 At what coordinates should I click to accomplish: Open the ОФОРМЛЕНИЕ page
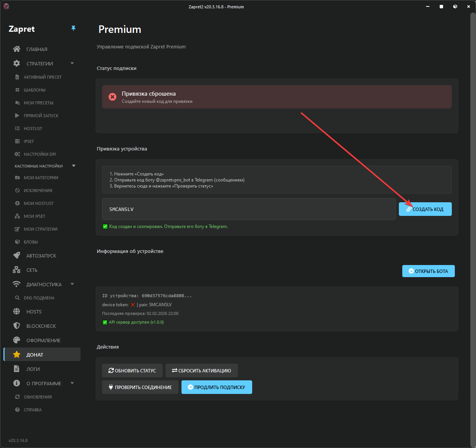coord(42,340)
